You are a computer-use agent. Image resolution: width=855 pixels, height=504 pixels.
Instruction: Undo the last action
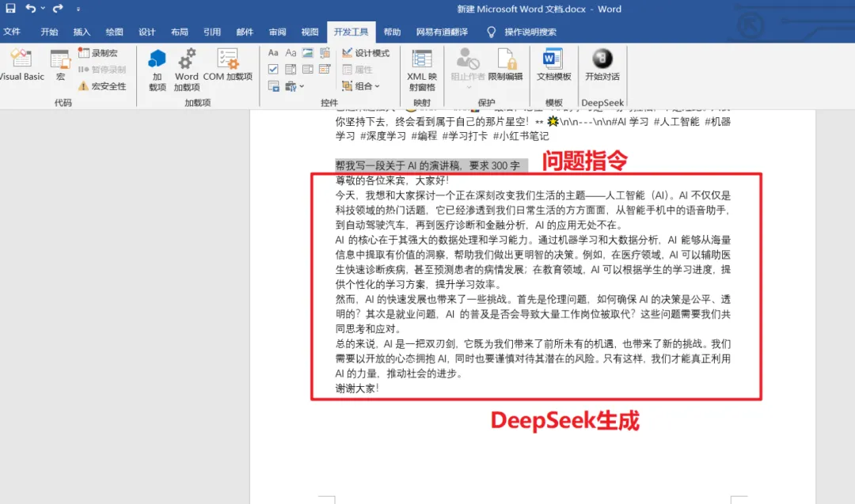pos(30,8)
